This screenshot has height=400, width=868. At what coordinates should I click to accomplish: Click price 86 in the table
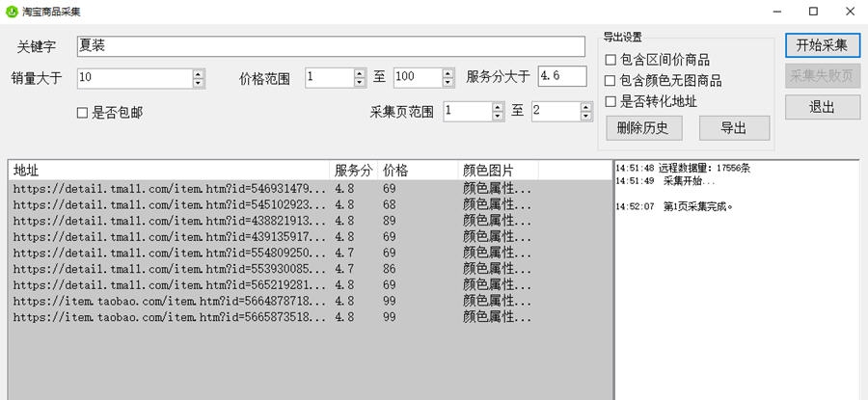point(390,269)
